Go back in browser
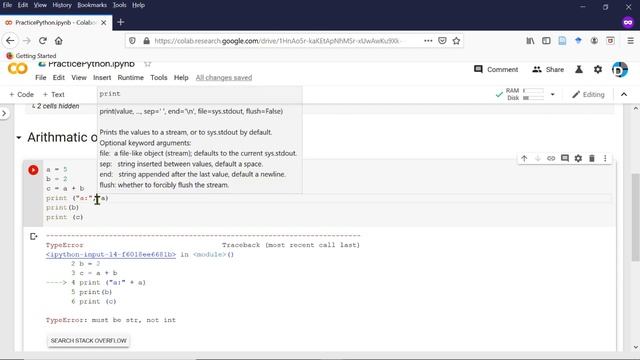The width and height of the screenshot is (640, 360). point(10,41)
